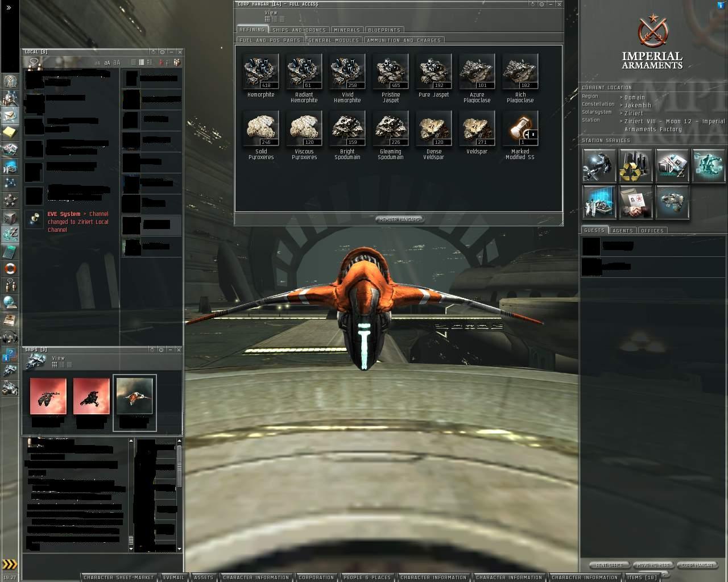
Task: Set largest font size in Local chat
Action: point(117,63)
